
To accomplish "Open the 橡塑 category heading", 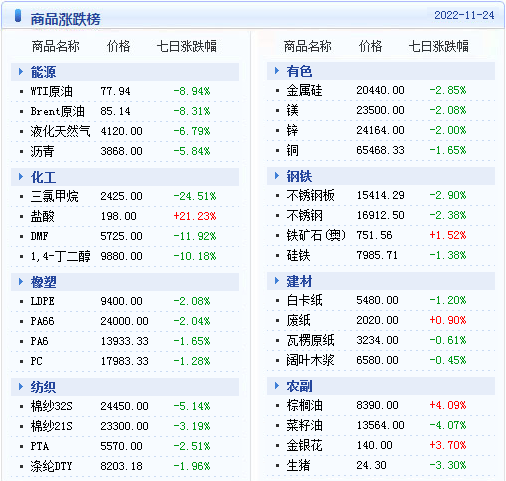I will coord(43,282).
